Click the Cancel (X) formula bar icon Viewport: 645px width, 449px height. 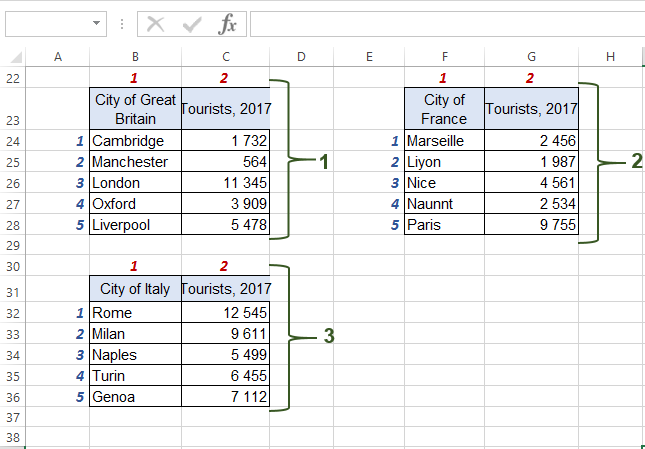point(156,23)
